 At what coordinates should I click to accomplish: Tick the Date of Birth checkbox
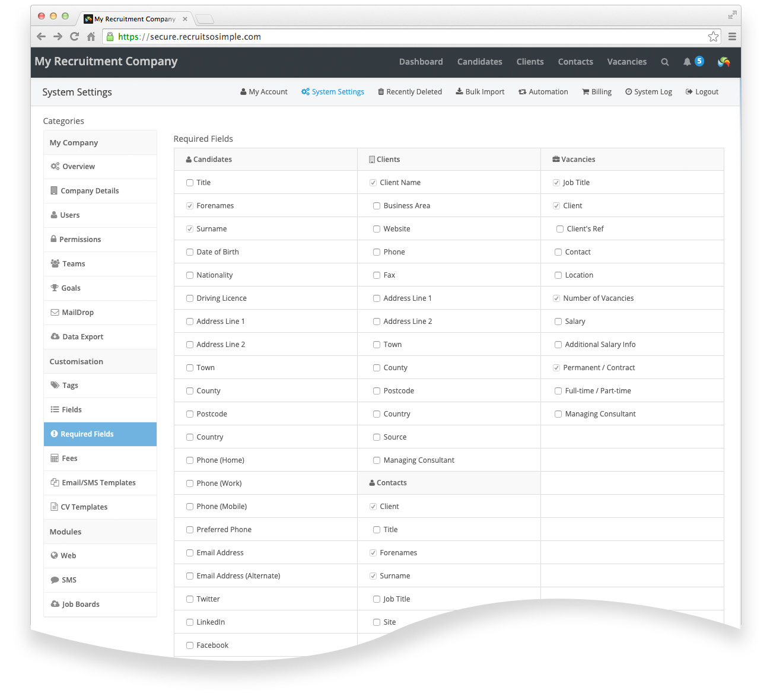[190, 252]
